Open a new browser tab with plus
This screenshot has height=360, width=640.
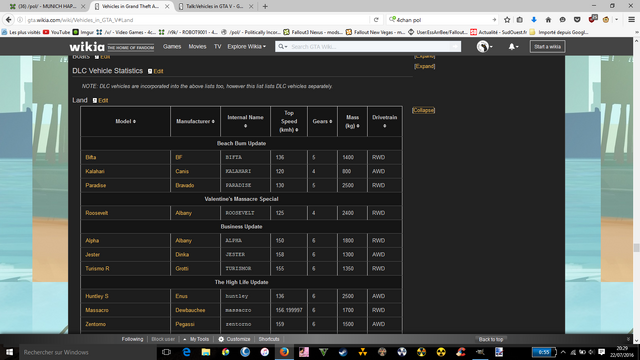pyautogui.click(x=265, y=6)
